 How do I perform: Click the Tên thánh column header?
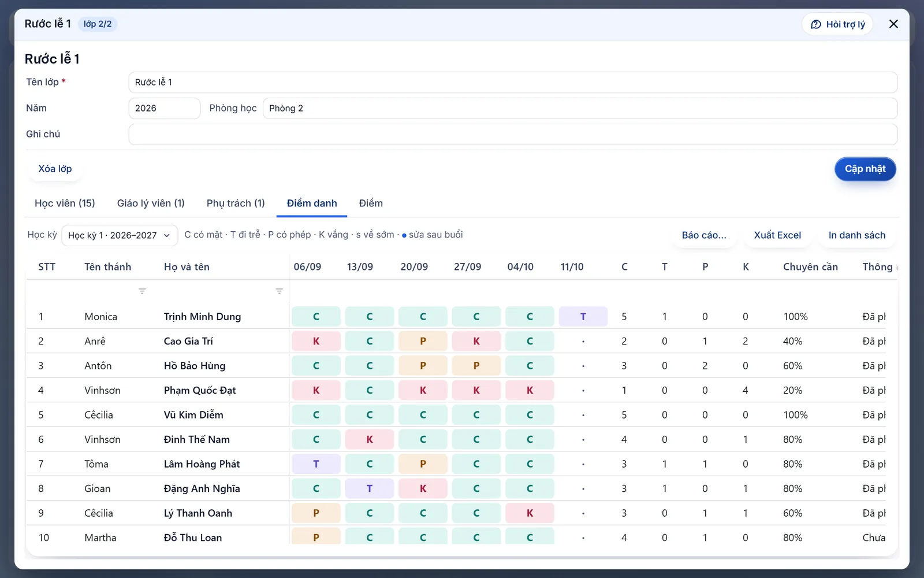(107, 267)
